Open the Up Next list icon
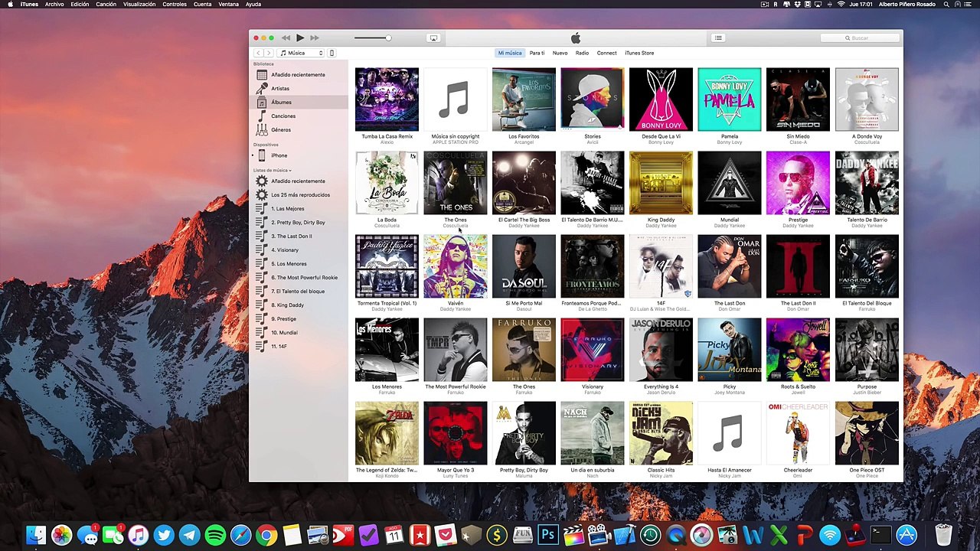The height and width of the screenshot is (551, 980). tap(718, 37)
